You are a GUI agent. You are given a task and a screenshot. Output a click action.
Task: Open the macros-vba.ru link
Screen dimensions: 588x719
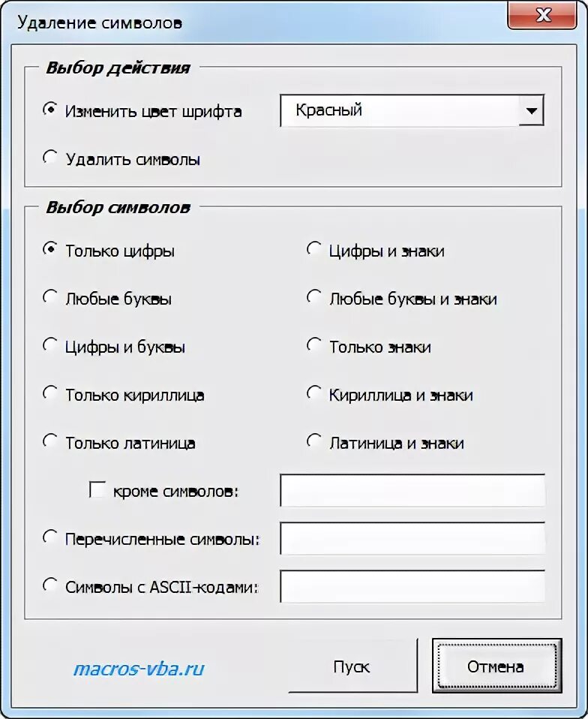click(x=139, y=669)
